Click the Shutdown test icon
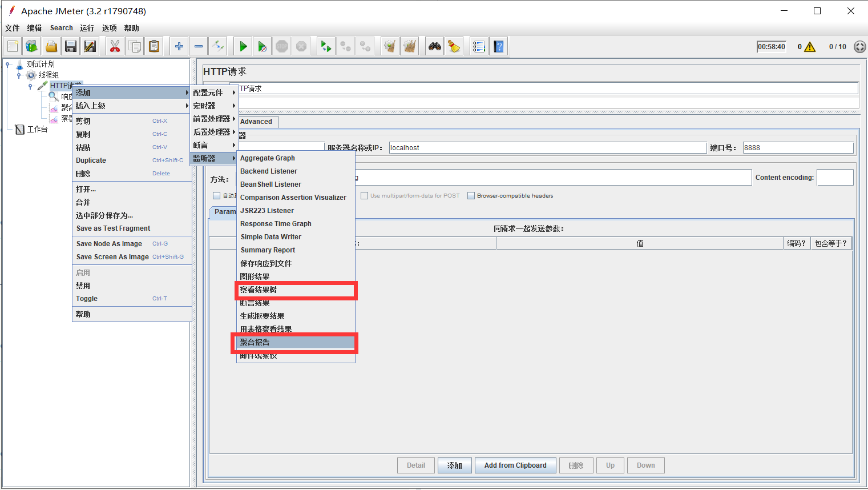Screen dimensions: 868x490 [301, 46]
